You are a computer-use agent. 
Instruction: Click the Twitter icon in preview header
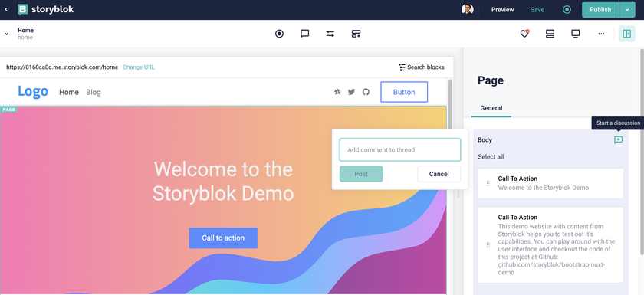pos(351,92)
